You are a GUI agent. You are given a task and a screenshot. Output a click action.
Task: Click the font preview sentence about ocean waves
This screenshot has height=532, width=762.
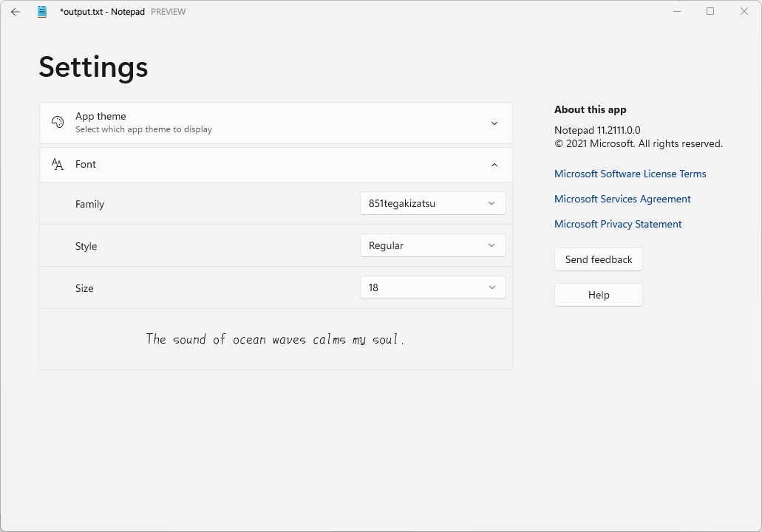[x=275, y=338]
